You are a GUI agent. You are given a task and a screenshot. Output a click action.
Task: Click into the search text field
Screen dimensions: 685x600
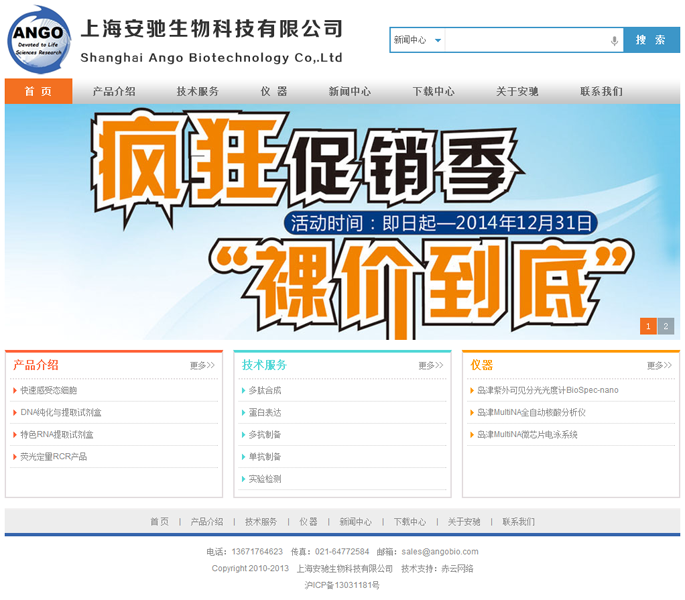click(526, 40)
